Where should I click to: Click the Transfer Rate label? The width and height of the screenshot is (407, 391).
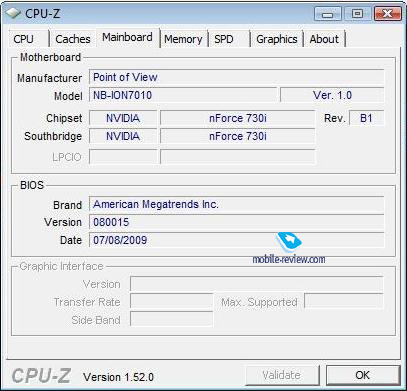(87, 302)
